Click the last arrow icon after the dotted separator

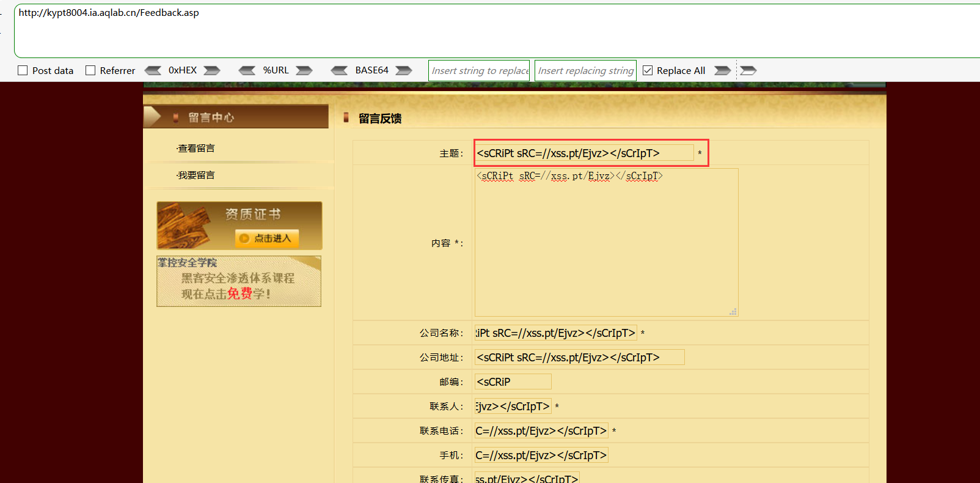tap(748, 70)
